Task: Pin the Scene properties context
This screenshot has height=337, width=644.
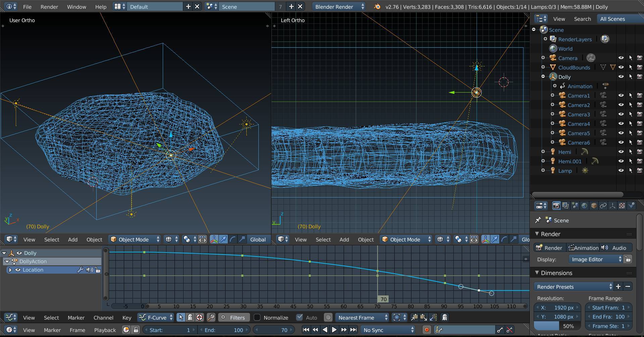Action: [x=538, y=220]
